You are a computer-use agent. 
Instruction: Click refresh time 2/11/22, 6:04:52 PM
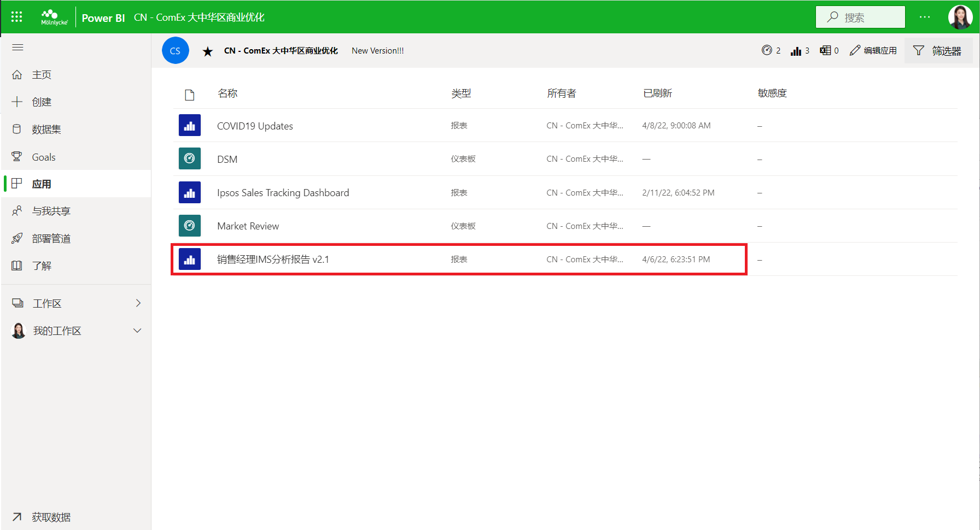click(x=678, y=193)
